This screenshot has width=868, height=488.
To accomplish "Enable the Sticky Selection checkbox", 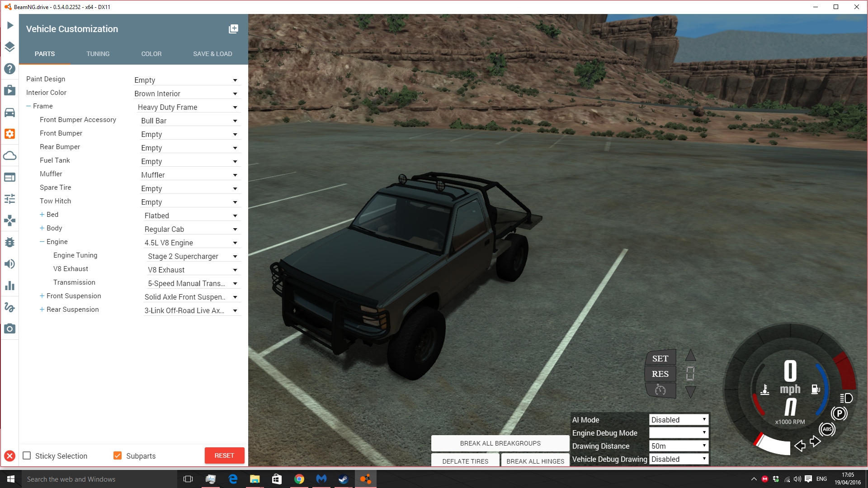I will click(27, 456).
